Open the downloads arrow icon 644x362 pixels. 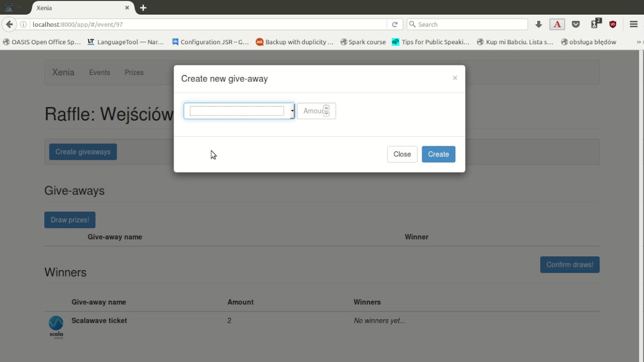click(538, 24)
